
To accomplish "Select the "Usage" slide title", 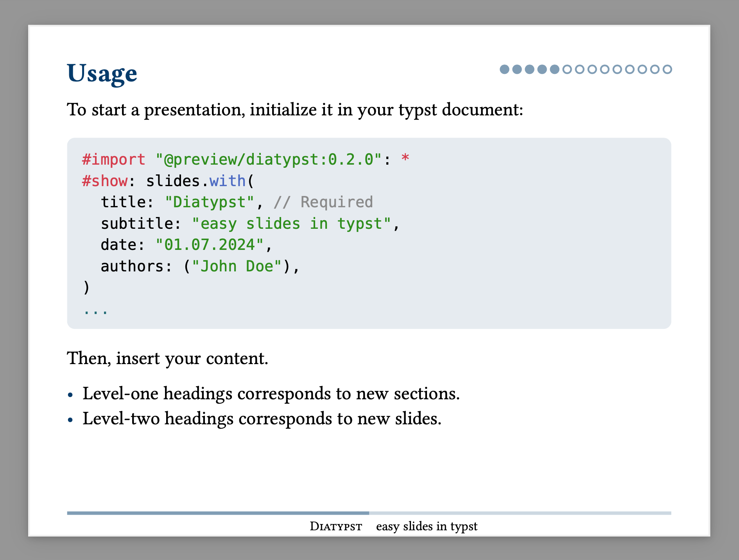I will click(102, 73).
